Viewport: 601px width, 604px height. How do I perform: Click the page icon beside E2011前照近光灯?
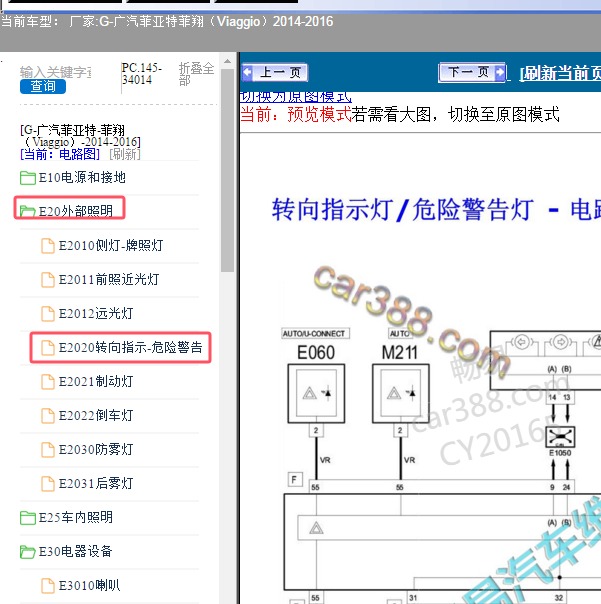(x=48, y=280)
